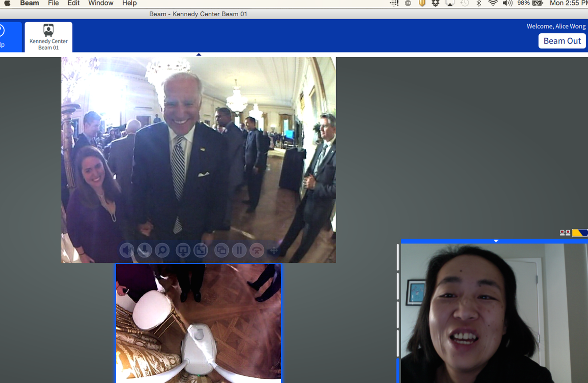Viewport: 588px width, 383px height.
Task: Click the Time Machine menu bar icon
Action: point(465,3)
